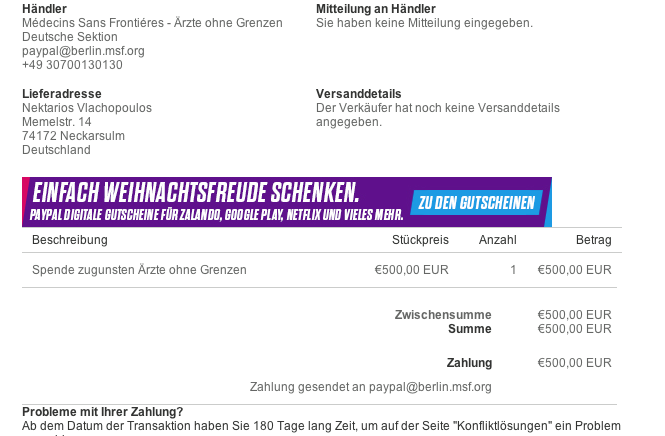Click the Zwischensumme amount value
The image size is (665, 436).
574,315
